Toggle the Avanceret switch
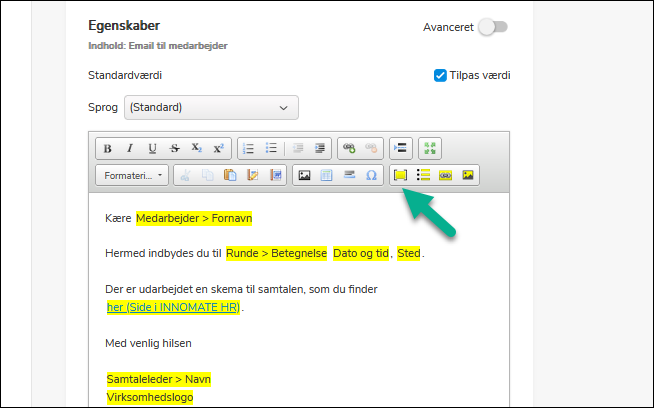This screenshot has height=408, width=654. 492,27
